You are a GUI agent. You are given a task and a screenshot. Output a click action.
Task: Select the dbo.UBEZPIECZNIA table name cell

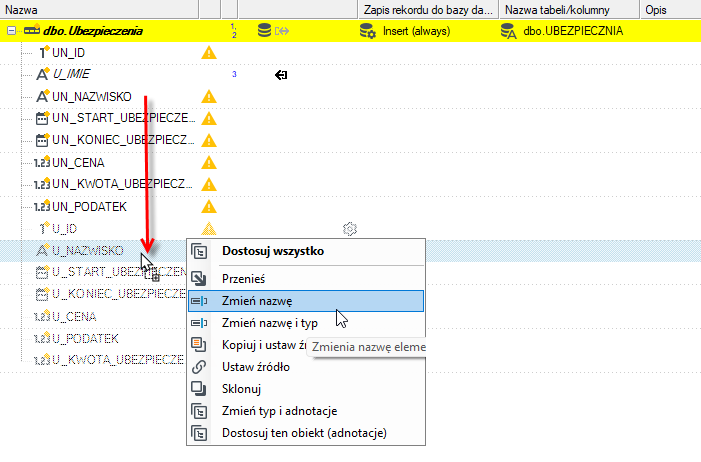click(573, 31)
